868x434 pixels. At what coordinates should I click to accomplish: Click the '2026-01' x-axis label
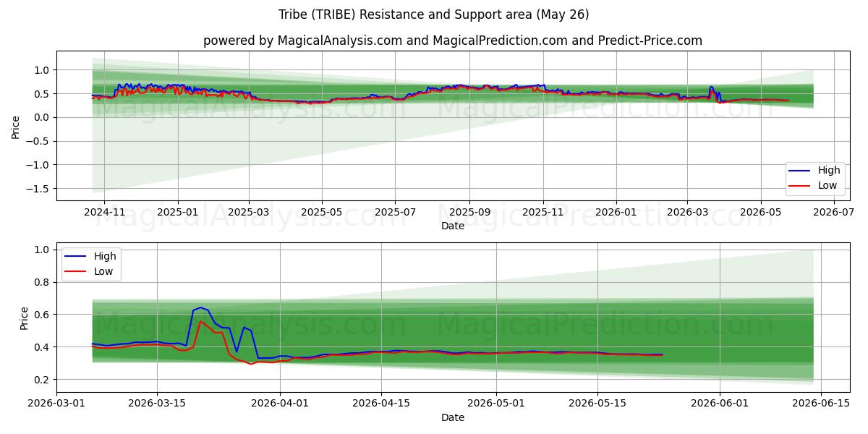616,213
